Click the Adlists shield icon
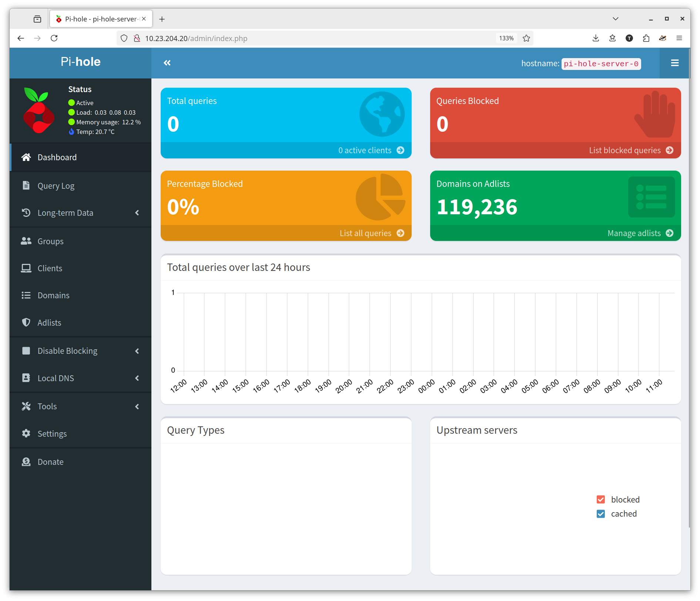Screen dimensions: 700x601 point(26,322)
